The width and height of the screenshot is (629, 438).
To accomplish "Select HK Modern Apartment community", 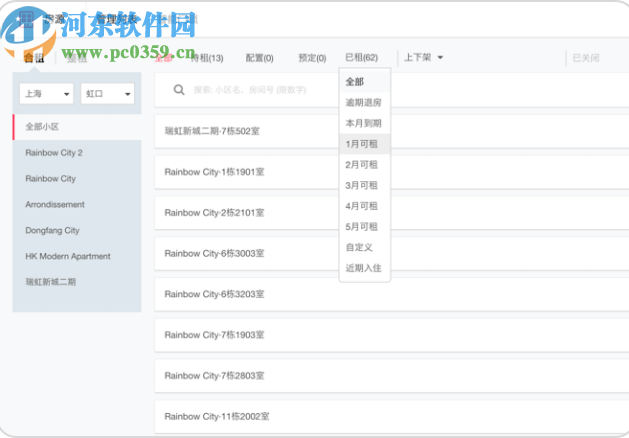I will [77, 256].
